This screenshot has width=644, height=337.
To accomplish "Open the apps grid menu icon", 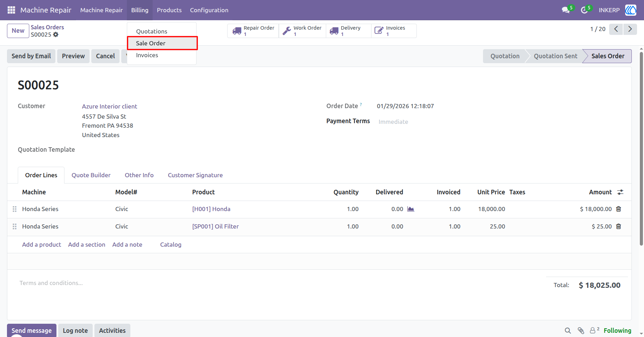I will pos(11,10).
